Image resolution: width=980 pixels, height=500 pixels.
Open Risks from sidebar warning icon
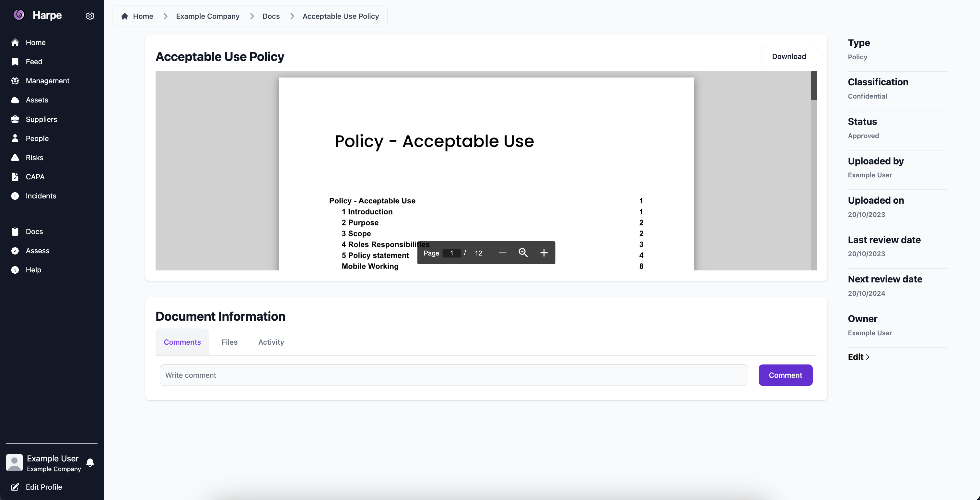15,158
